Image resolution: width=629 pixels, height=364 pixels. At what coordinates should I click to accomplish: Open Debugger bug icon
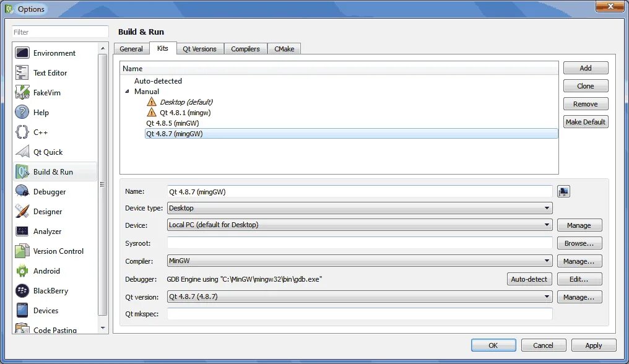point(22,191)
